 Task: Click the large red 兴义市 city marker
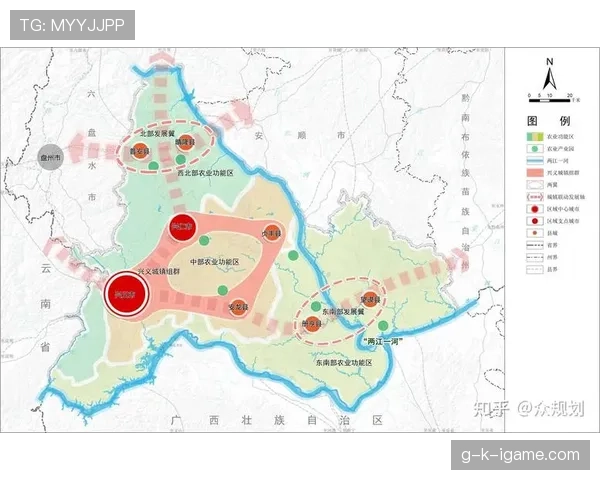pos(127,294)
